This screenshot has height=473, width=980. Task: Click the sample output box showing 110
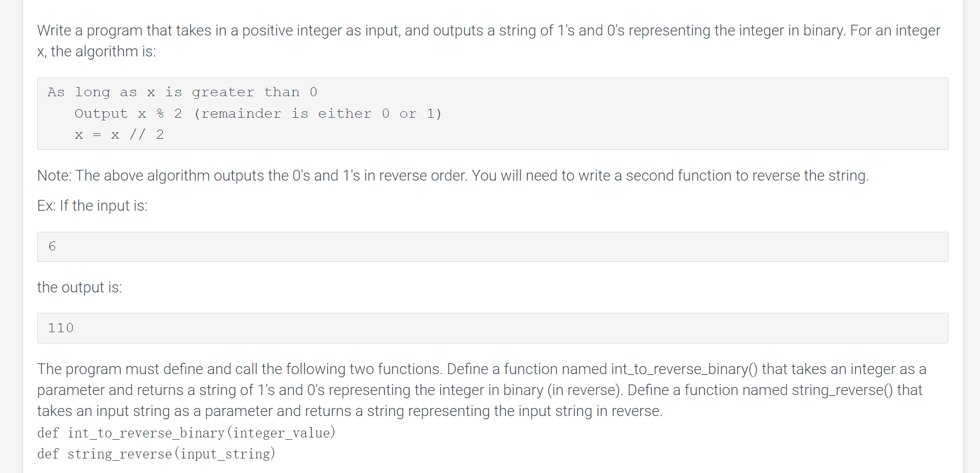492,328
